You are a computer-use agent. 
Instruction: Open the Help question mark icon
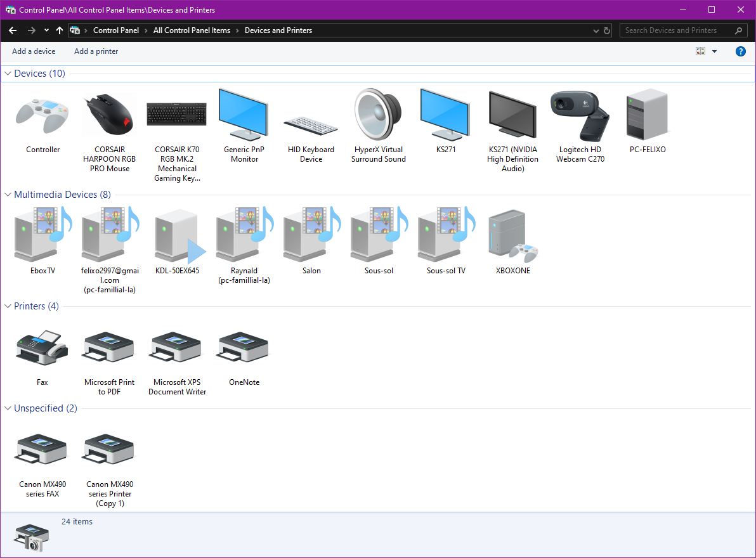pyautogui.click(x=741, y=51)
